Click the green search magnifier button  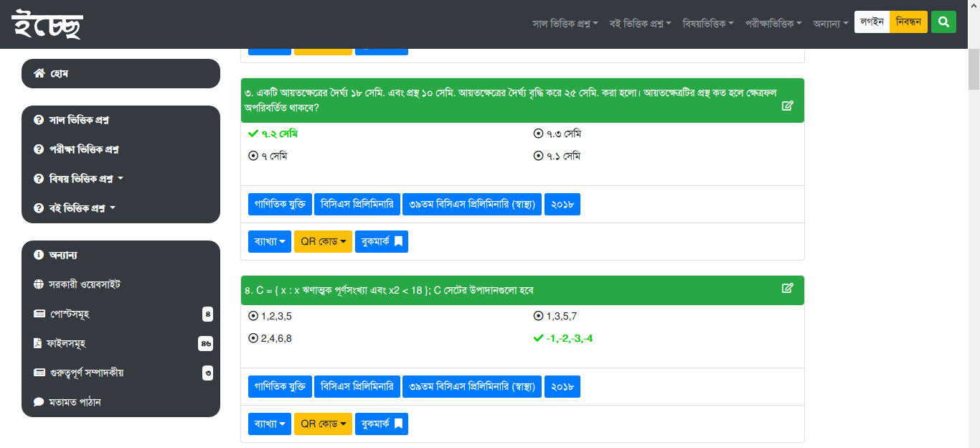943,22
